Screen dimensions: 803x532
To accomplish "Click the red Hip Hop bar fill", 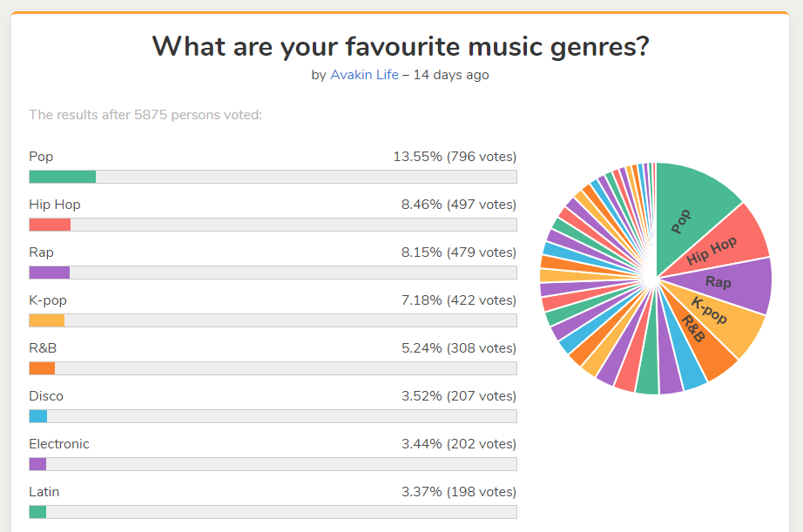I will pyautogui.click(x=50, y=225).
